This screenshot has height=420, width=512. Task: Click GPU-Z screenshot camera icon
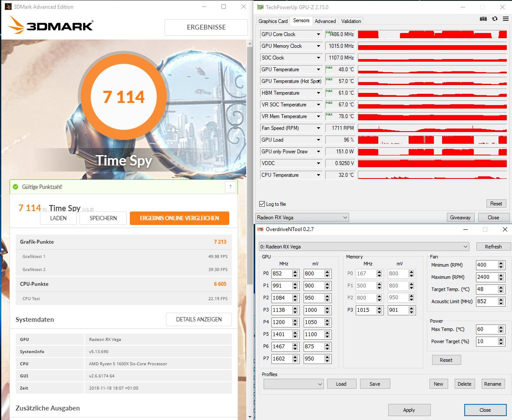pyautogui.click(x=483, y=19)
